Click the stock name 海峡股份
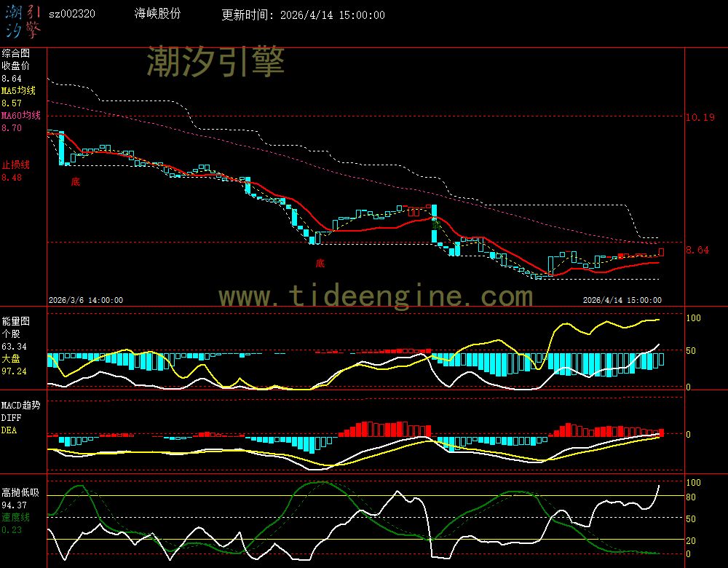Screen dimensions: 728x568 pyautogui.click(x=158, y=15)
